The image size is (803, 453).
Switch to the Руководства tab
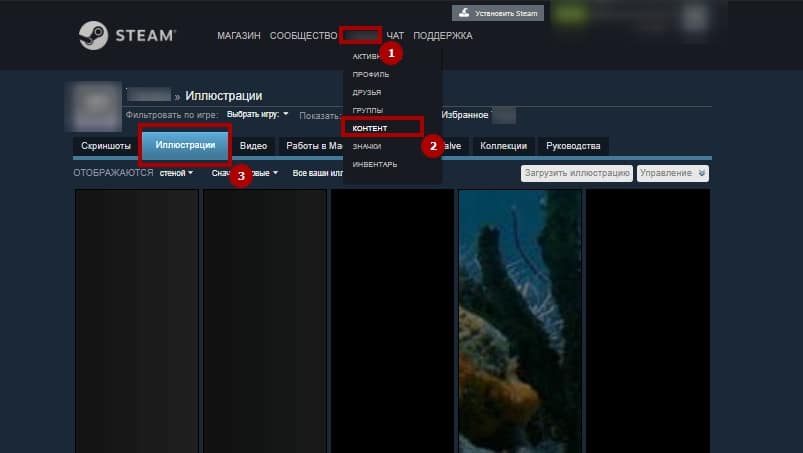(573, 146)
